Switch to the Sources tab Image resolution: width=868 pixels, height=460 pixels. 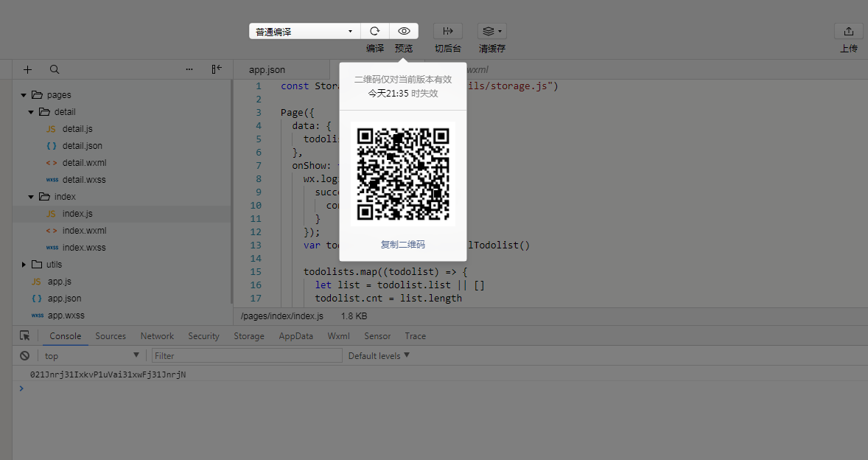pos(111,336)
